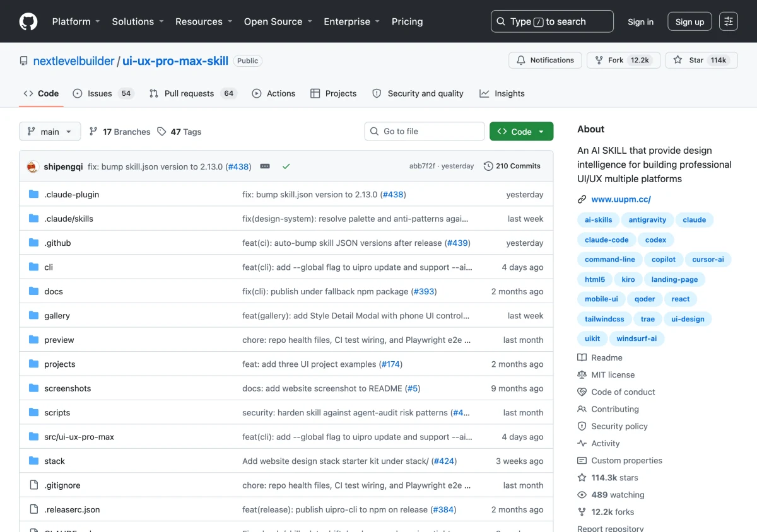Screen dimensions: 757x532
Task: Click the tag icon beside 47 Tags
Action: pyautogui.click(x=161, y=132)
